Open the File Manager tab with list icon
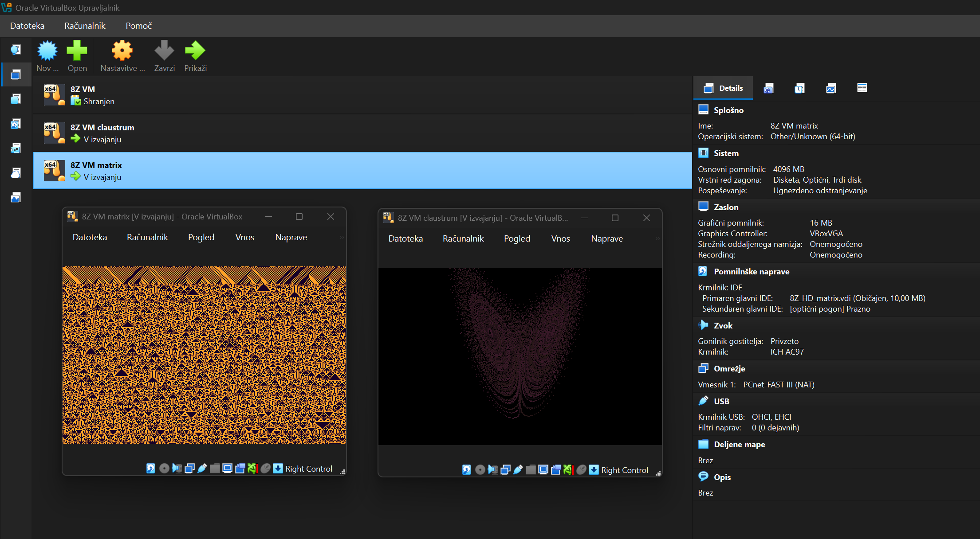Screen dimensions: 980x539 862,88
